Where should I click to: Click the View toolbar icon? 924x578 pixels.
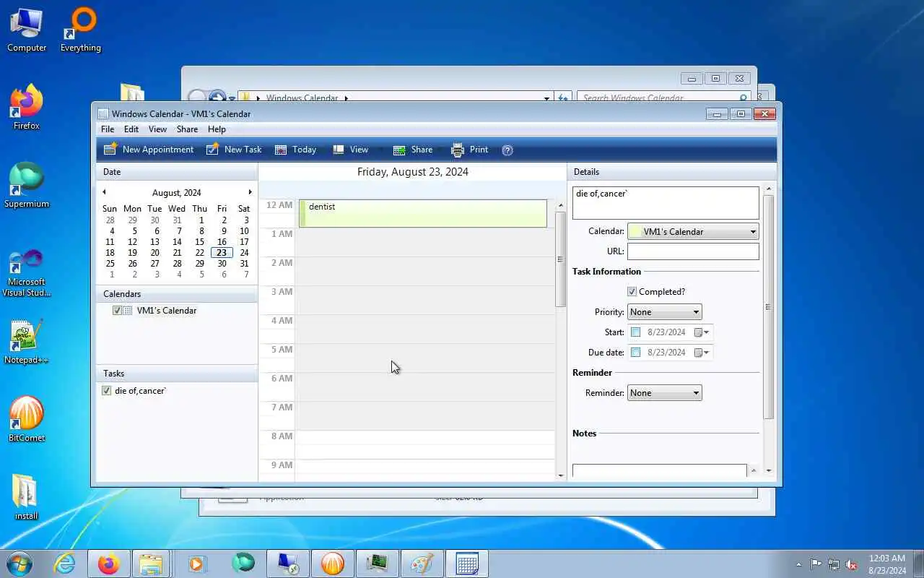[x=338, y=150]
